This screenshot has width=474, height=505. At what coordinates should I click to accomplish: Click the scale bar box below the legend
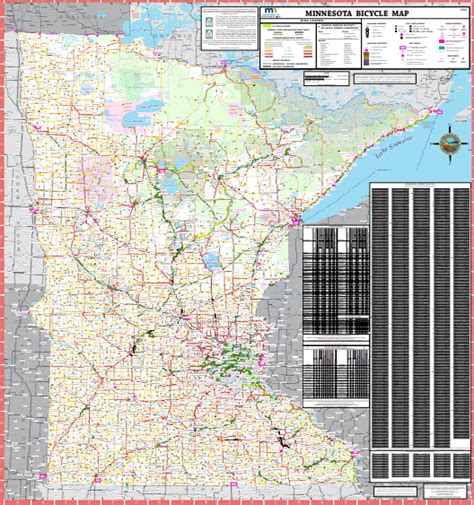coord(326,78)
